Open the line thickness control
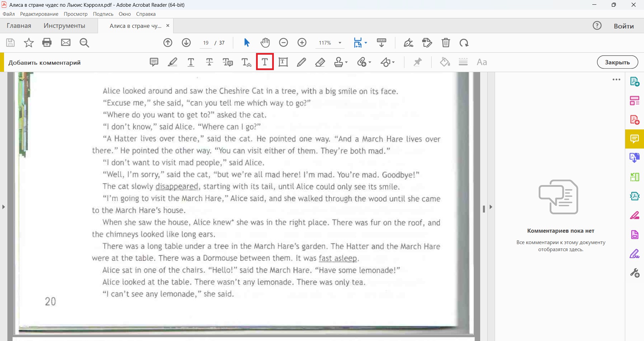Screen dimensions: 644x341 coord(463,62)
